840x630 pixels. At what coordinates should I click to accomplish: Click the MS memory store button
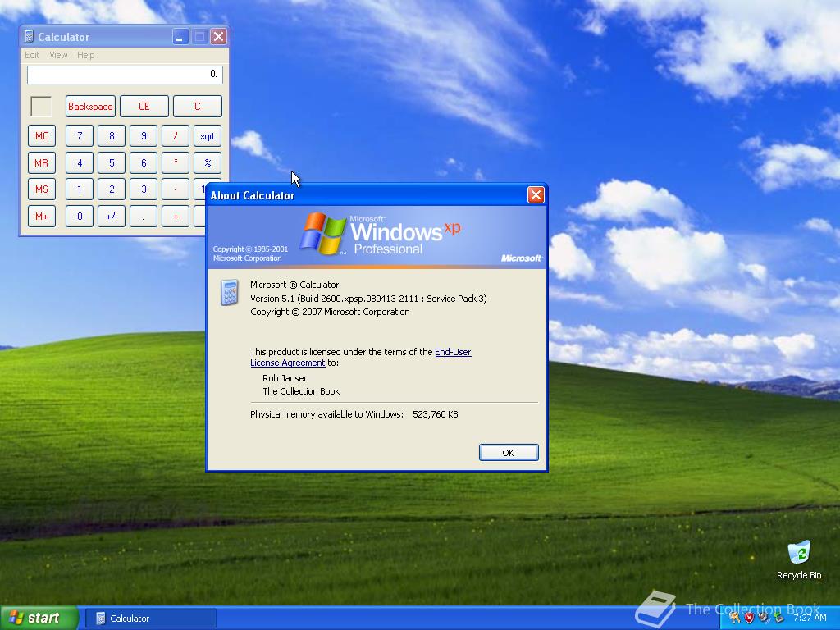42,189
